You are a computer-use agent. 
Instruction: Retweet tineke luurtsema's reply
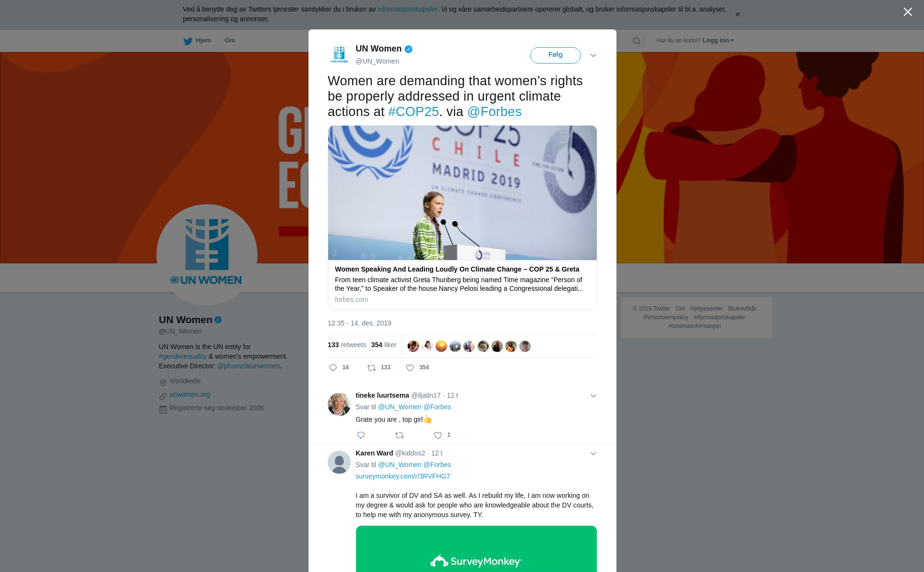tap(399, 435)
